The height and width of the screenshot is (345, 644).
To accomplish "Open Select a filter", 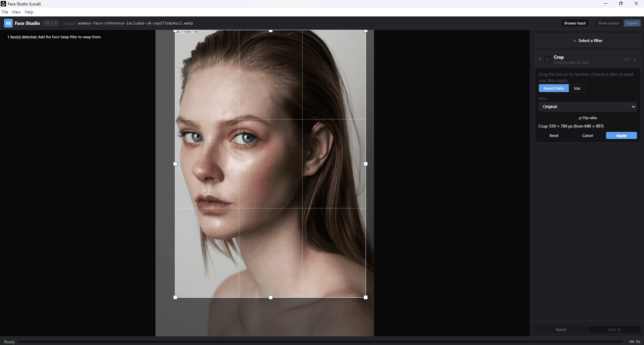I will pos(588,41).
